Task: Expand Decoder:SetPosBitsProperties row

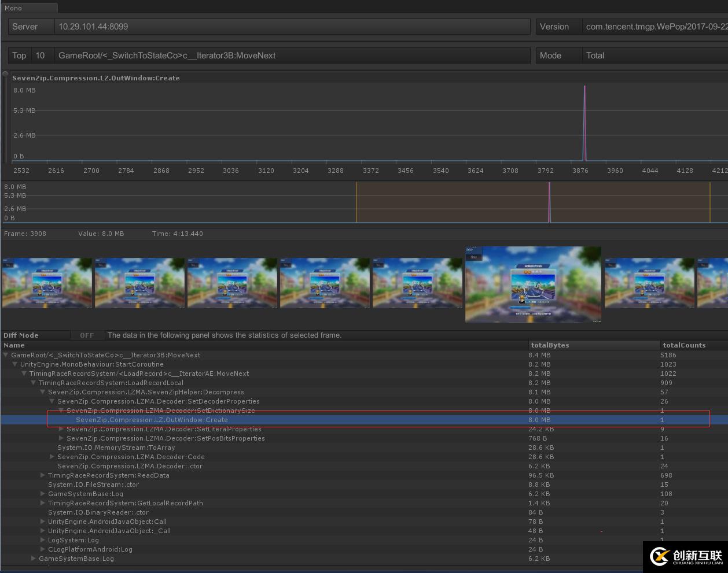Action: [61, 438]
